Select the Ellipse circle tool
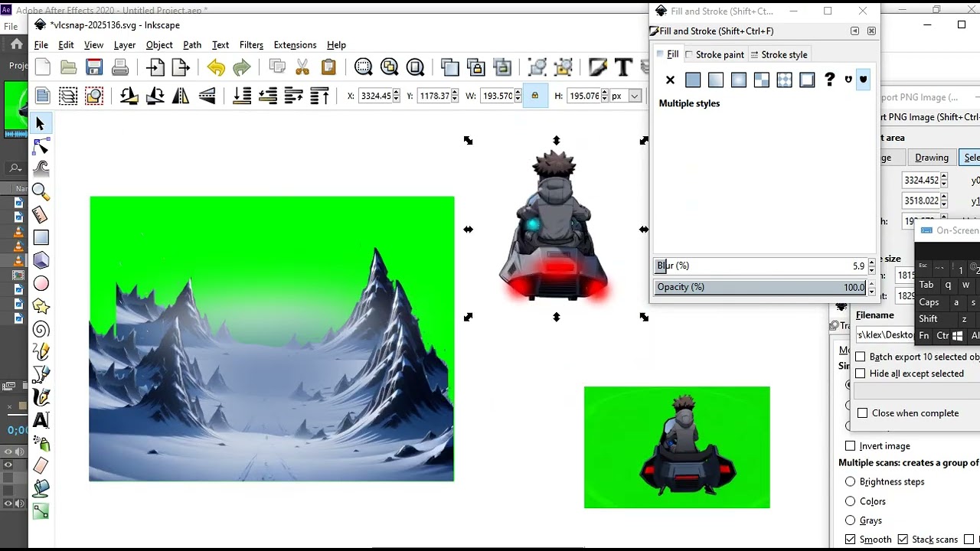Image resolution: width=980 pixels, height=551 pixels. point(41,284)
